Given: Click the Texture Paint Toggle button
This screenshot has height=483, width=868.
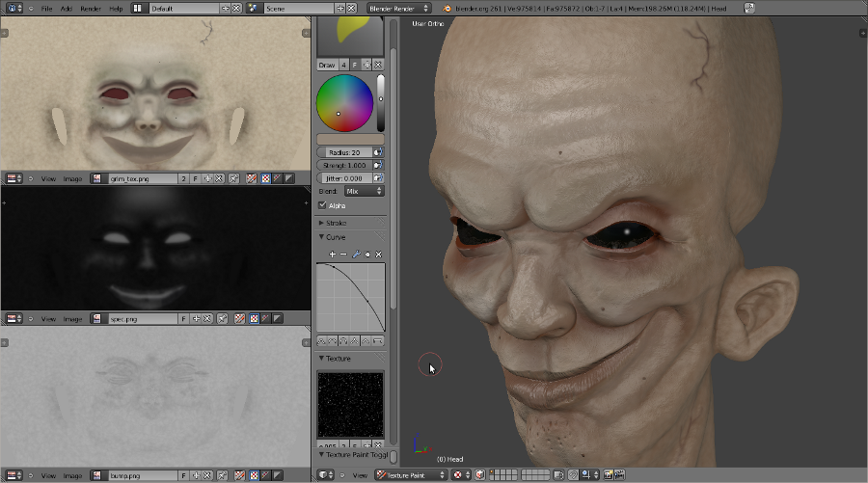Looking at the screenshot, I should [x=353, y=455].
